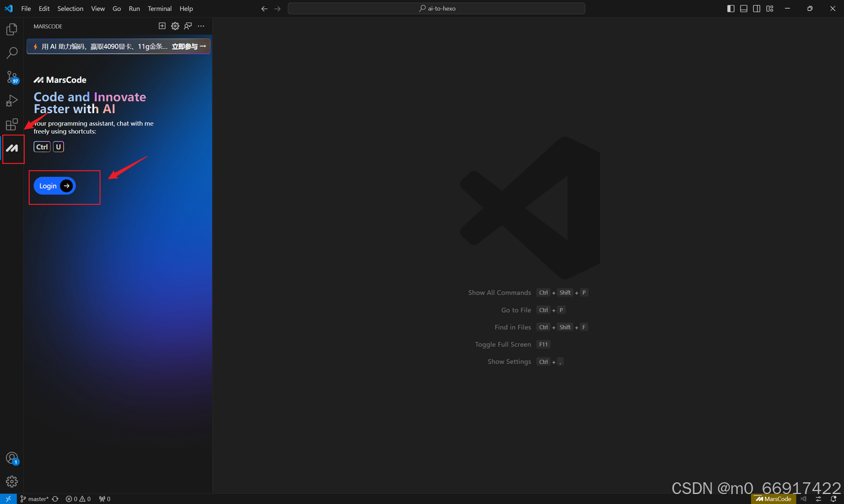Open the Help menu
The width and height of the screenshot is (844, 504).
pyautogui.click(x=186, y=8)
